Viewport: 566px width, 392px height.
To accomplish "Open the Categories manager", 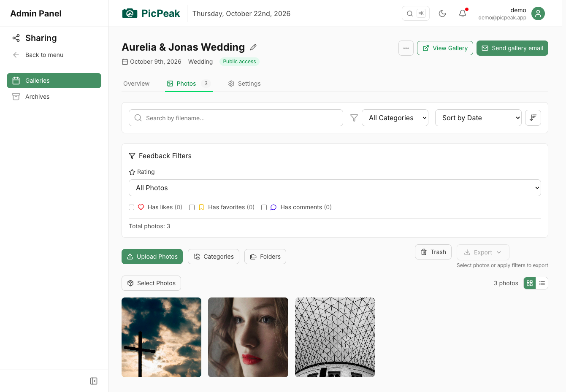I will pyautogui.click(x=214, y=257).
